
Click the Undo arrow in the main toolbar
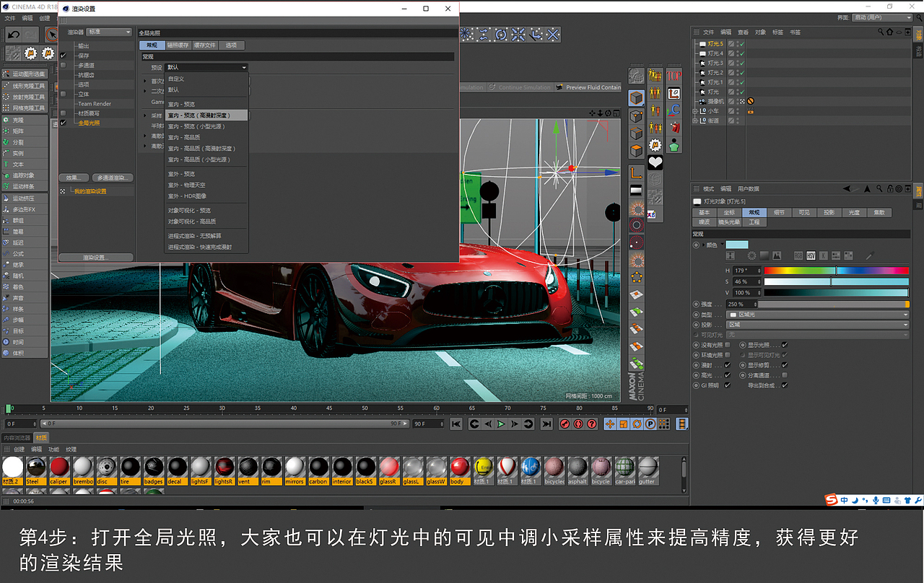[13, 35]
